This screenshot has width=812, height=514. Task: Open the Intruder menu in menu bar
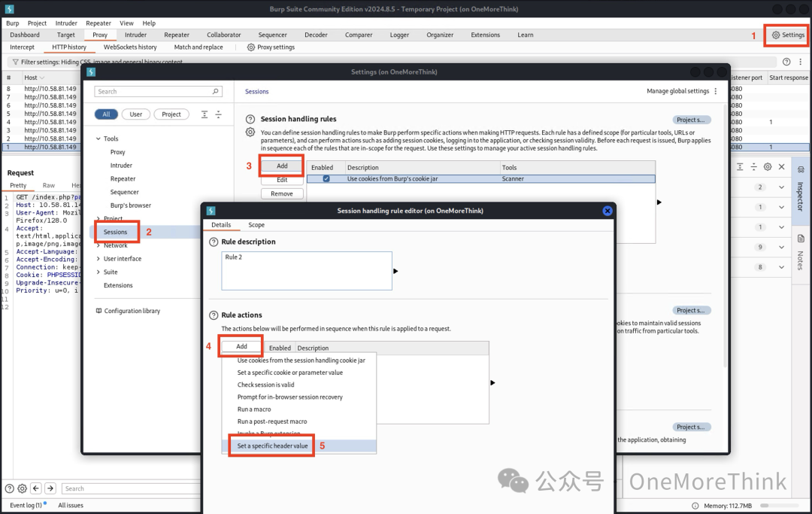(66, 23)
